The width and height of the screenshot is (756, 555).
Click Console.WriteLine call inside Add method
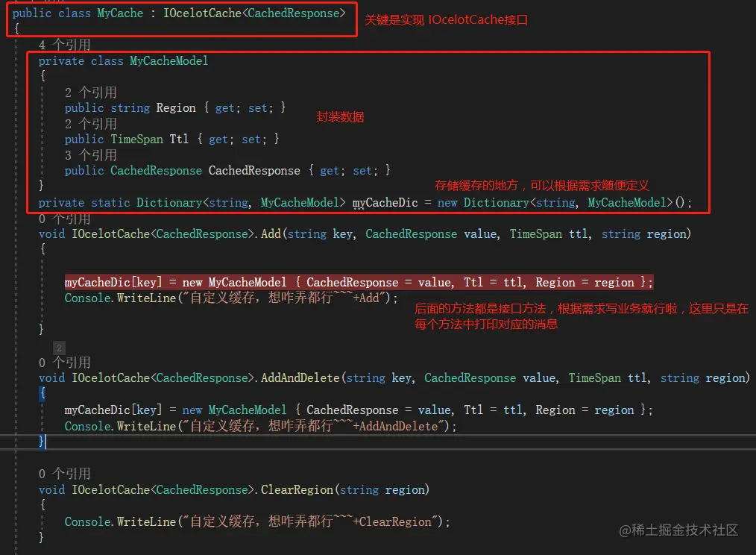point(231,298)
